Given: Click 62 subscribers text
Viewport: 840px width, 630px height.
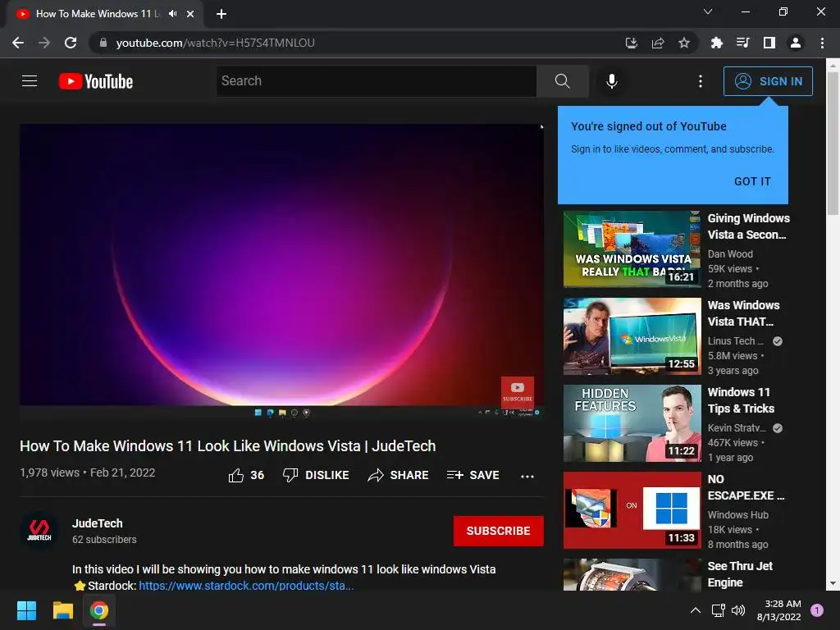Looking at the screenshot, I should click(104, 540).
